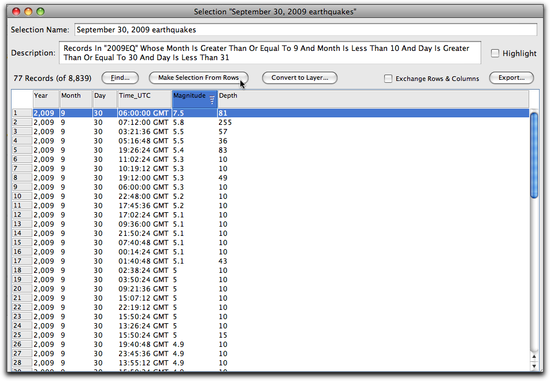This screenshot has height=381, width=550.
Task: Click time 17:45:36 GMT cell
Action: point(144,206)
